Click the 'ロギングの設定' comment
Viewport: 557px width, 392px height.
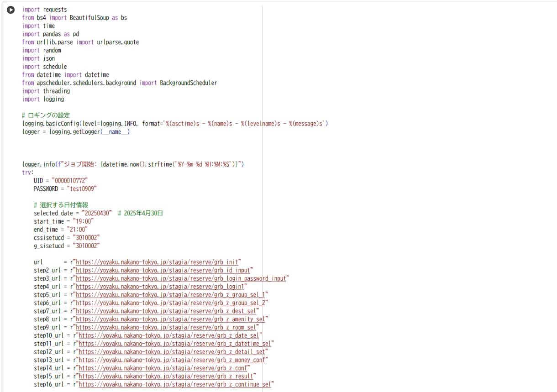(x=46, y=115)
